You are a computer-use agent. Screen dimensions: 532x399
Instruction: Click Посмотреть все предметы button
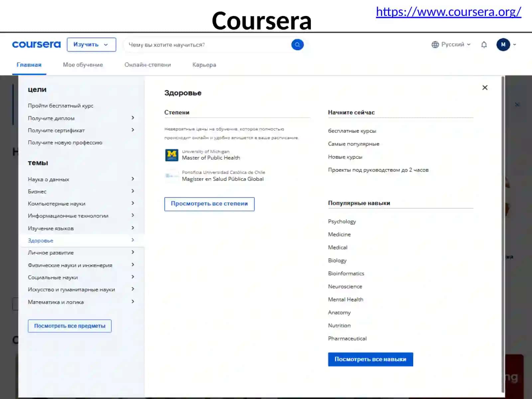[x=69, y=326]
